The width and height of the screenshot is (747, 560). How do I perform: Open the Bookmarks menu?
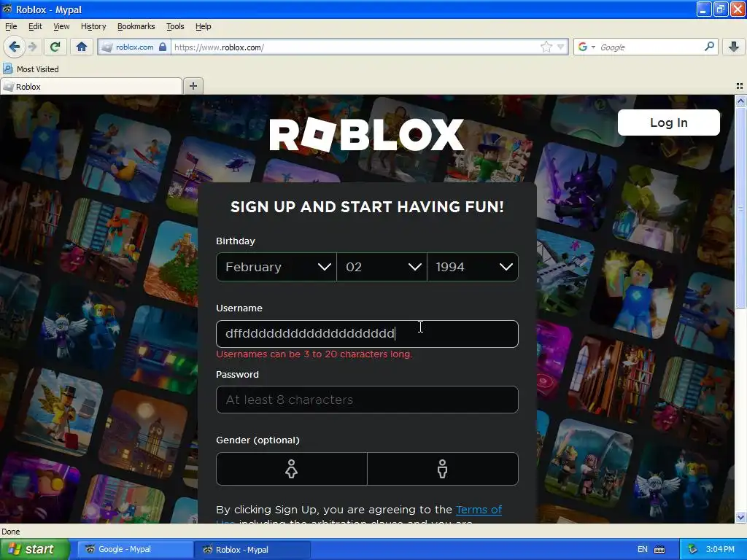pyautogui.click(x=136, y=26)
